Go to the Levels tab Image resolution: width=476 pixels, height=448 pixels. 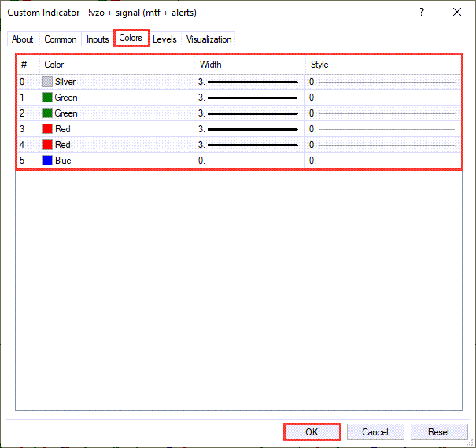coord(164,39)
